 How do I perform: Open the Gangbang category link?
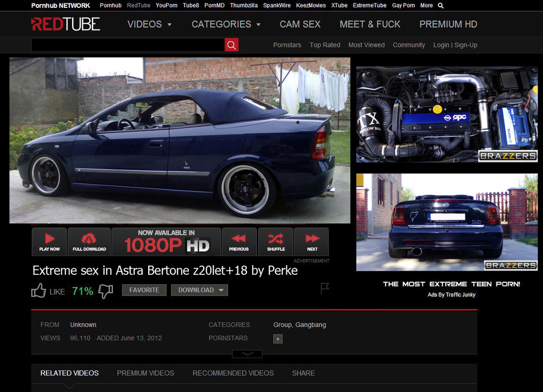tap(310, 325)
